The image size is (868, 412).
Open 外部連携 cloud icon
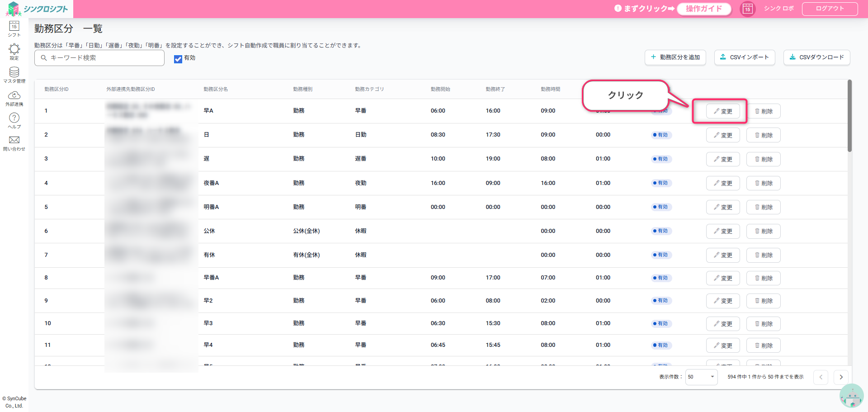coord(14,98)
